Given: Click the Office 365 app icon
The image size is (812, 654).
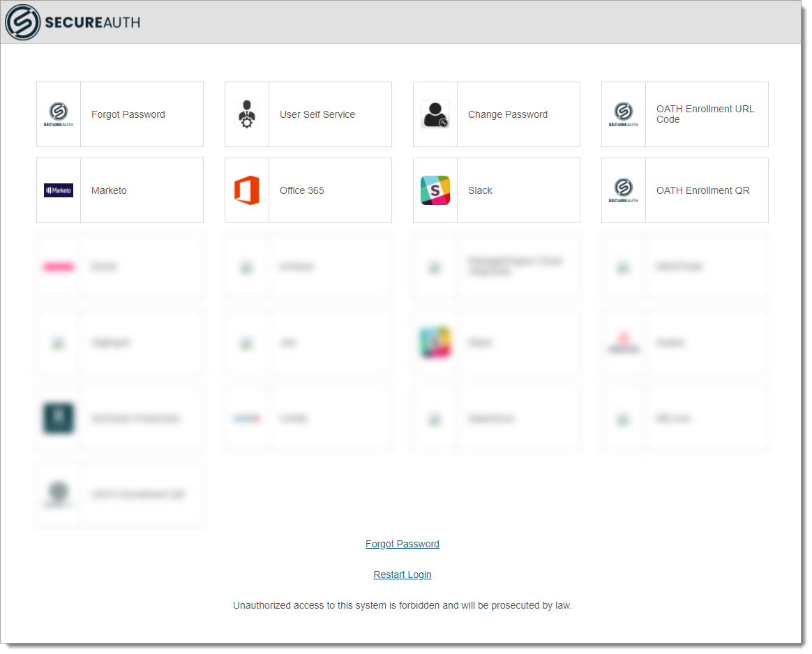Looking at the screenshot, I should click(x=246, y=190).
